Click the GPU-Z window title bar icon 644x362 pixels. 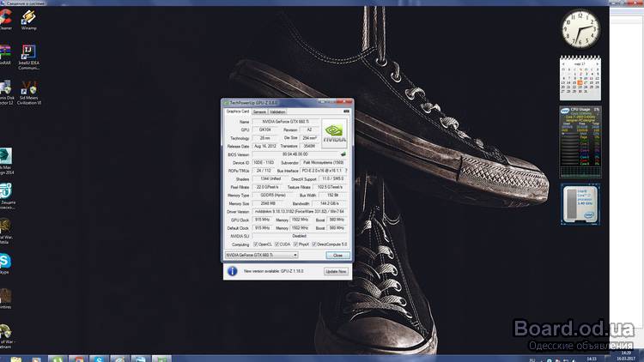click(226, 103)
